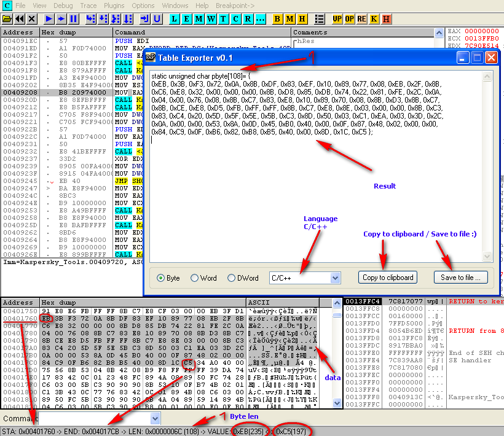Viewport: 504px width, 436px height.
Task: Open INT3 breakpoints with yellow B icon
Action: pos(277,19)
